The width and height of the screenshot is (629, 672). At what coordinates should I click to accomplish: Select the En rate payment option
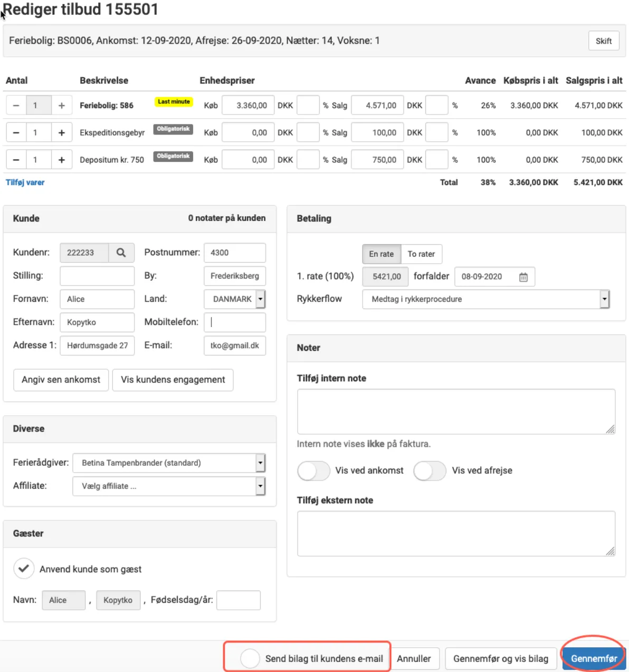[x=381, y=254]
